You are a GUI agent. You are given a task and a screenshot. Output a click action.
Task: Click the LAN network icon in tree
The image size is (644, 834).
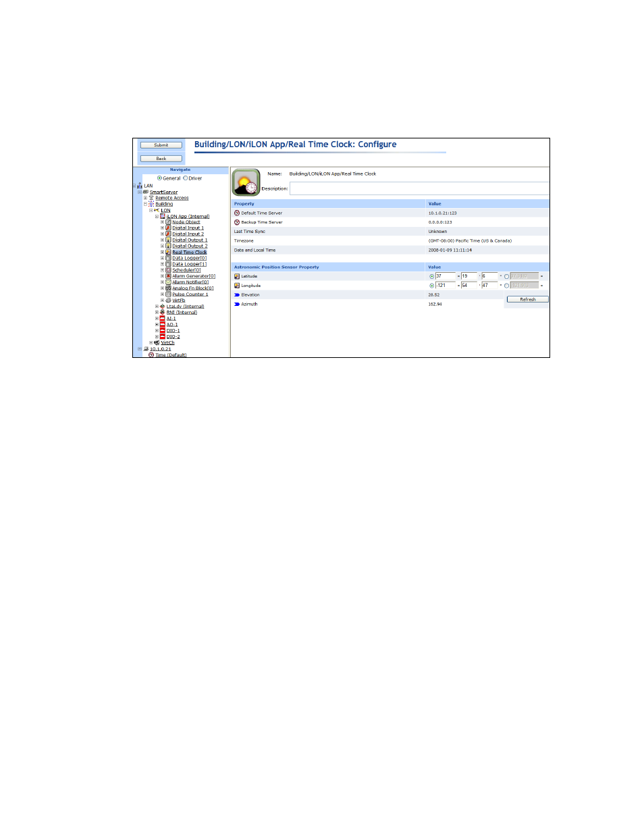(140, 186)
